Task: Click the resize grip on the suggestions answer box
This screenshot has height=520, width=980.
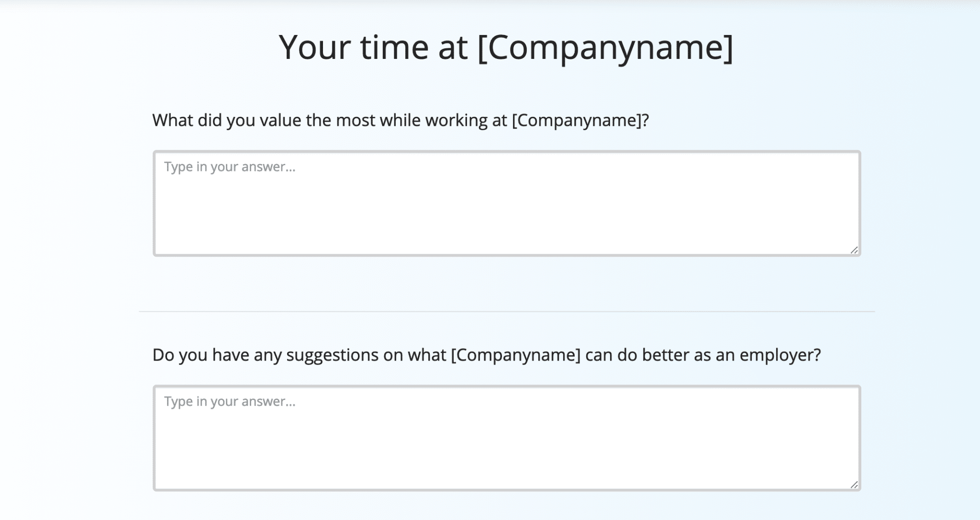Action: (x=854, y=485)
